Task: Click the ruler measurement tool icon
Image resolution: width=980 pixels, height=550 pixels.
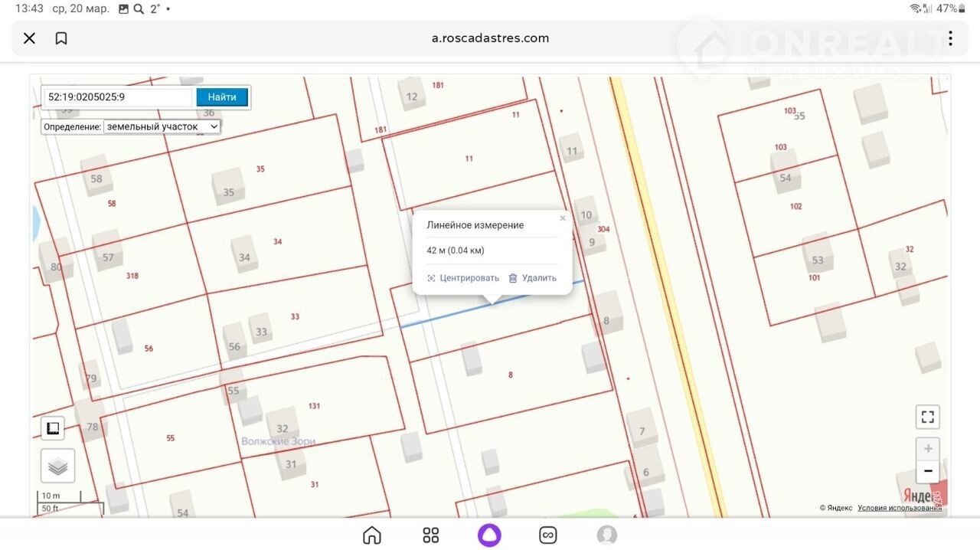Action: click(x=53, y=428)
